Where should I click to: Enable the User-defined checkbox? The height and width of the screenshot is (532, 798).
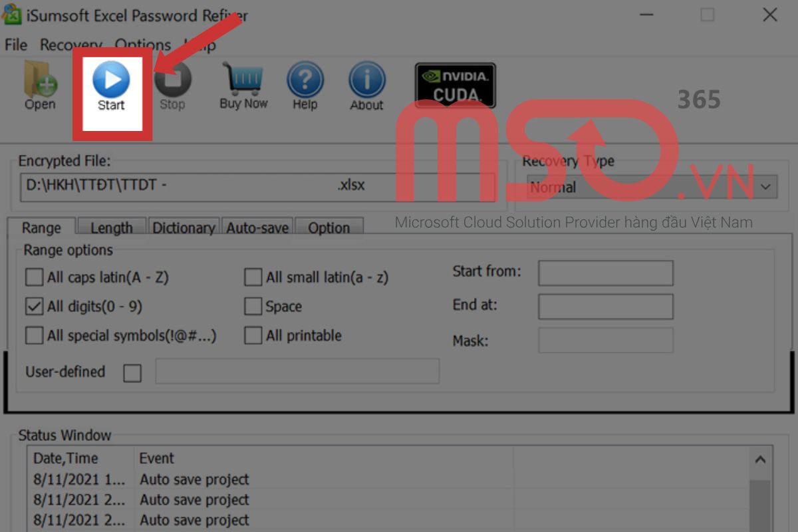[132, 373]
